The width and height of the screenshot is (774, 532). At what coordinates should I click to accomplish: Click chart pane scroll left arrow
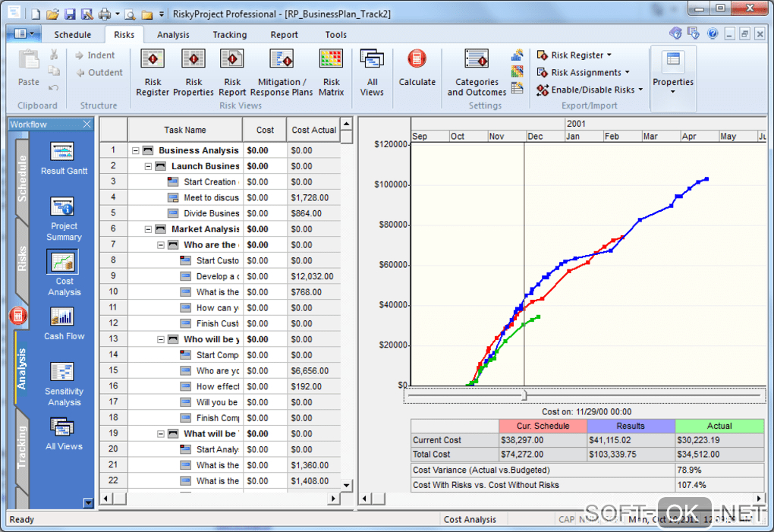click(x=365, y=499)
